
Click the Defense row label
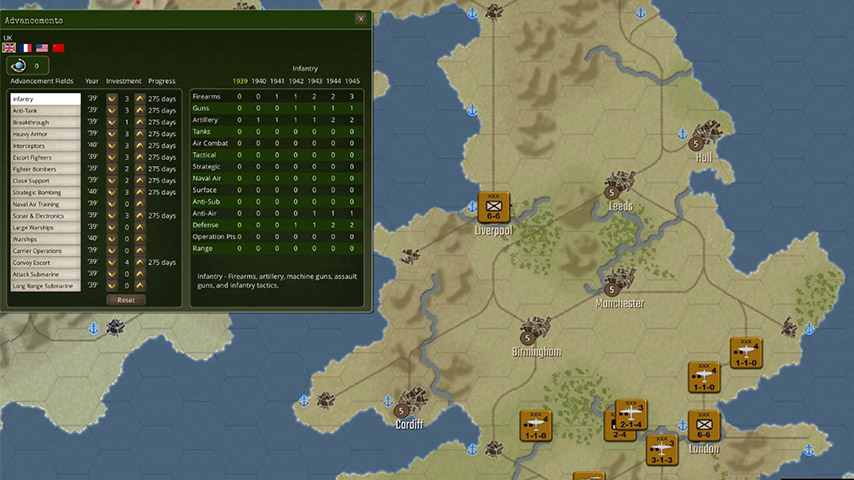pos(205,225)
